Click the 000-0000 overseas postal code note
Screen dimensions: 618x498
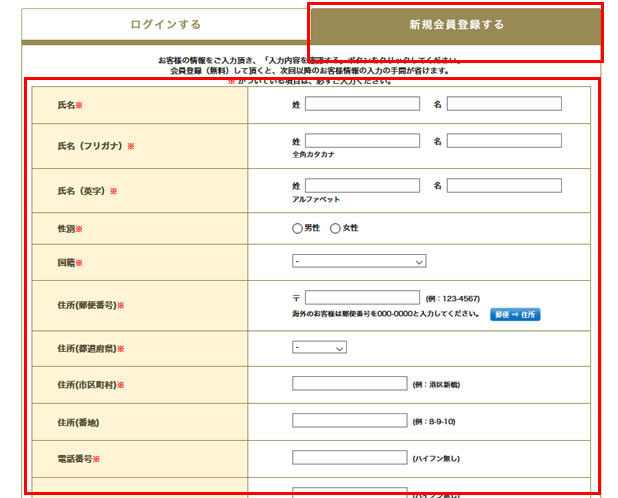[x=385, y=314]
